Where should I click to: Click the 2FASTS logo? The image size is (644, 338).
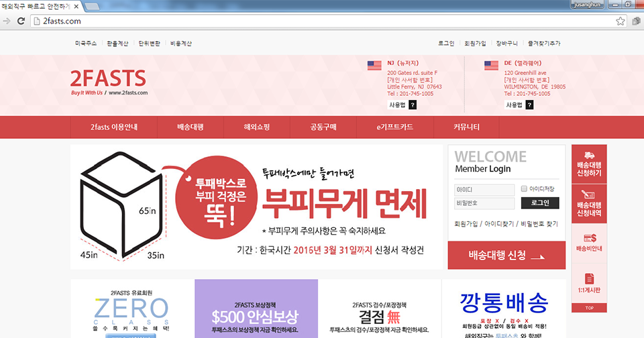108,79
